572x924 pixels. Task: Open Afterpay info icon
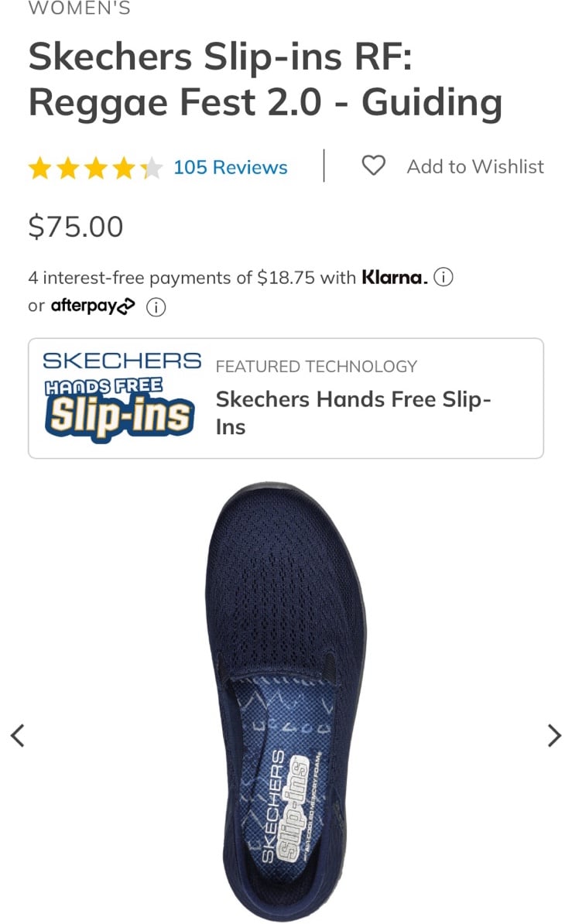click(156, 307)
